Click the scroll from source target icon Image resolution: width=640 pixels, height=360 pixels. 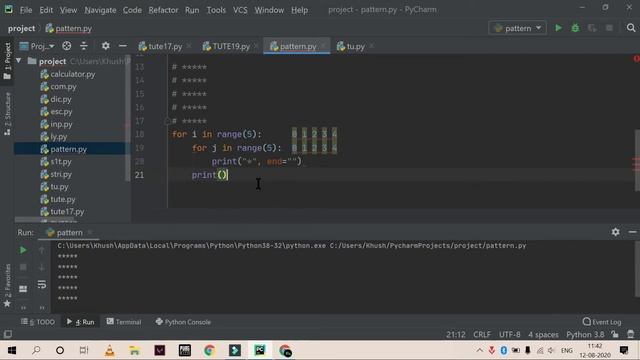[67, 46]
